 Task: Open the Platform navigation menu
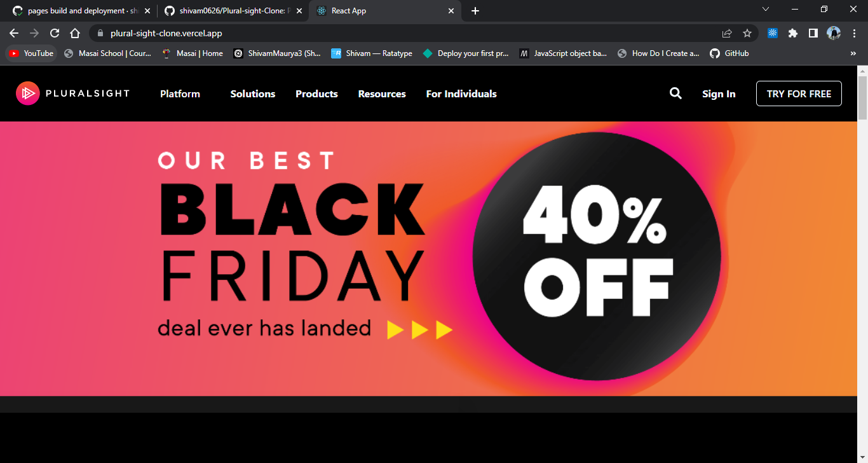point(180,93)
